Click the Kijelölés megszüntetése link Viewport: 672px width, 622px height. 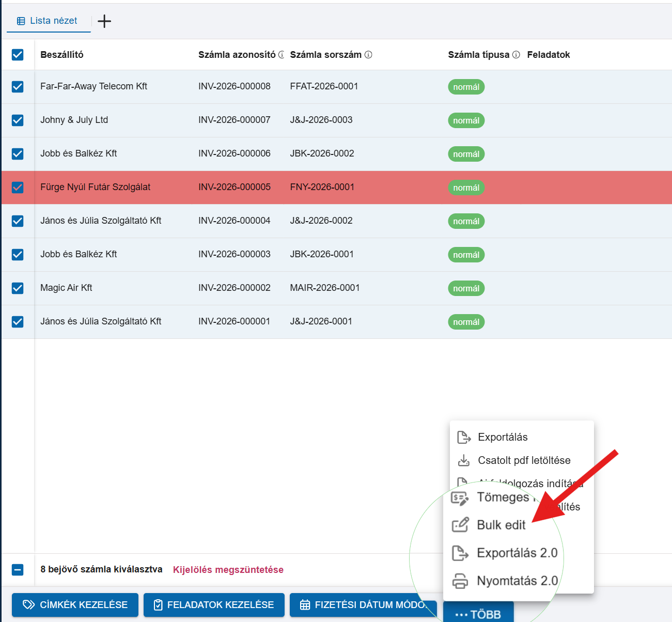(228, 570)
